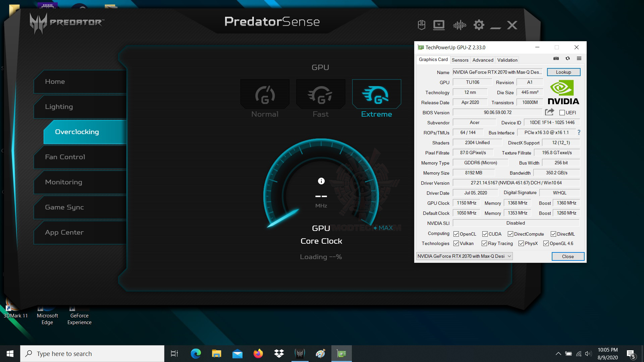The height and width of the screenshot is (362, 644).
Task: Click the share icon beside BIOS Version
Action: tap(549, 112)
